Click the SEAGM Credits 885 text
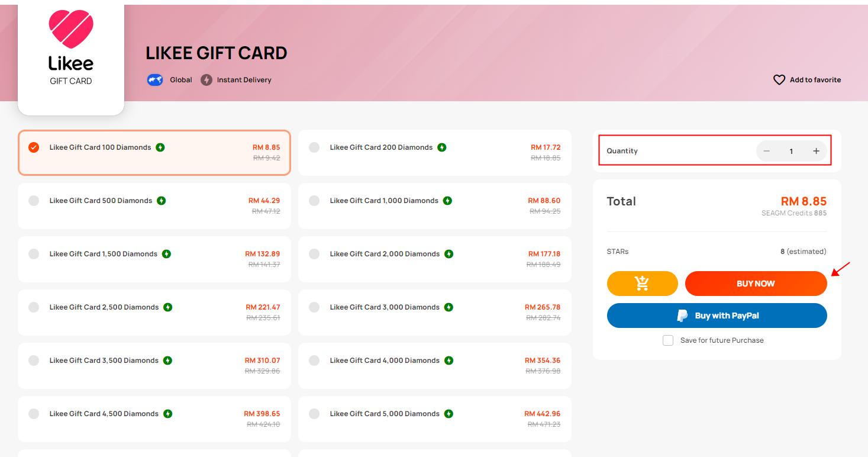Screen dimensions: 868x457 794,213
